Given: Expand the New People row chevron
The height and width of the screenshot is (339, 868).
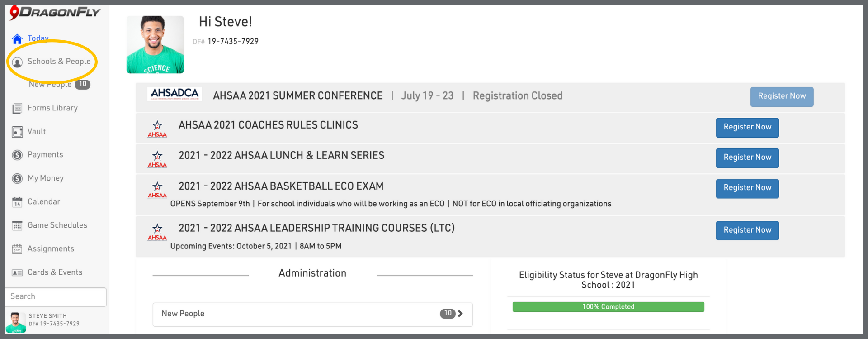Looking at the screenshot, I should [460, 314].
